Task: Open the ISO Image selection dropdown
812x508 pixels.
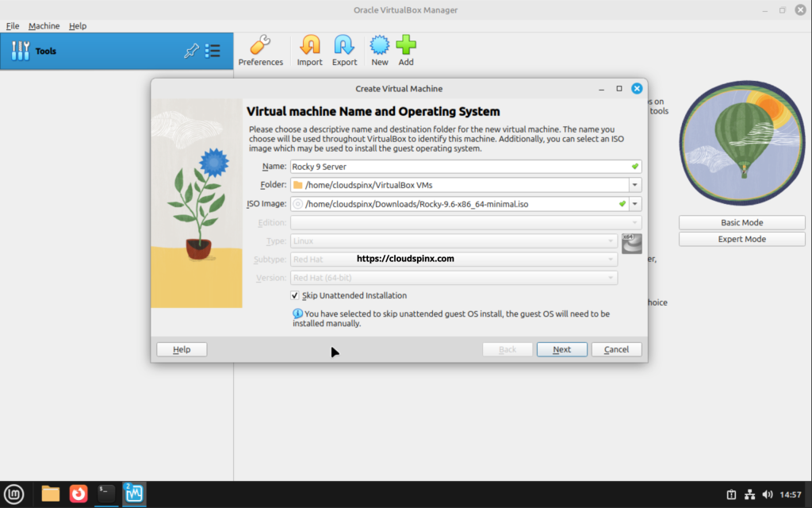Action: [x=634, y=203]
